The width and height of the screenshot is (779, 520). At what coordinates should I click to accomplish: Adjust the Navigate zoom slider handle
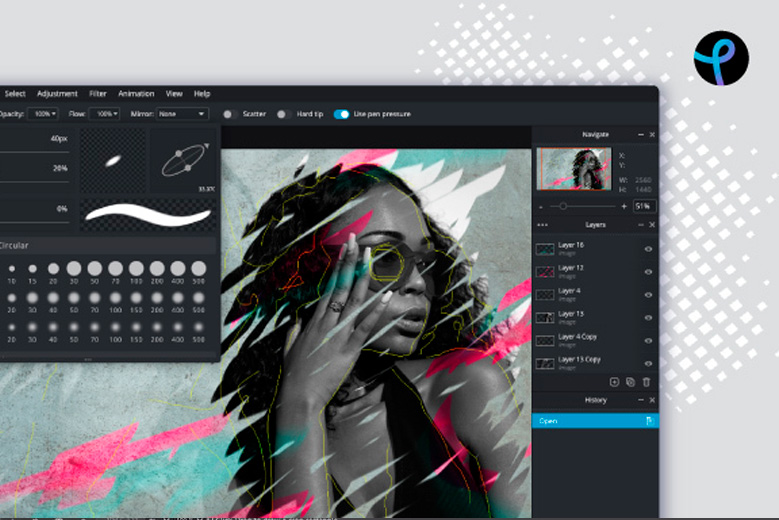pos(563,206)
